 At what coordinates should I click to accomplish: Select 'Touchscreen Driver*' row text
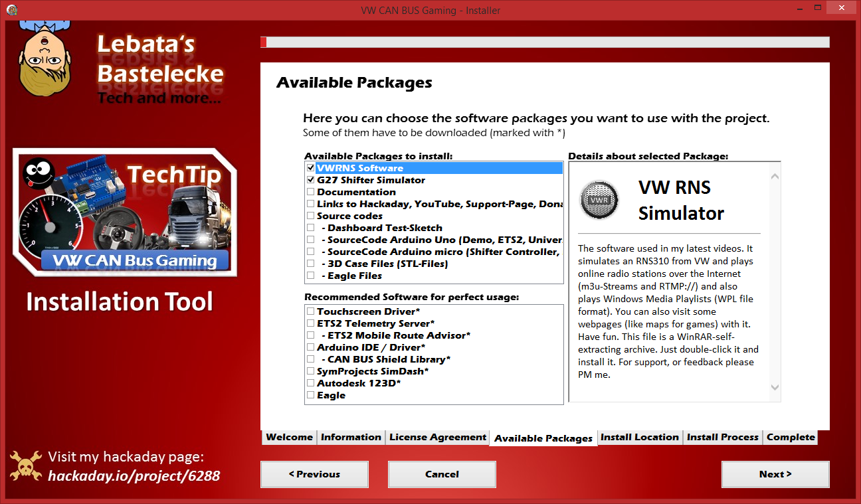(368, 311)
